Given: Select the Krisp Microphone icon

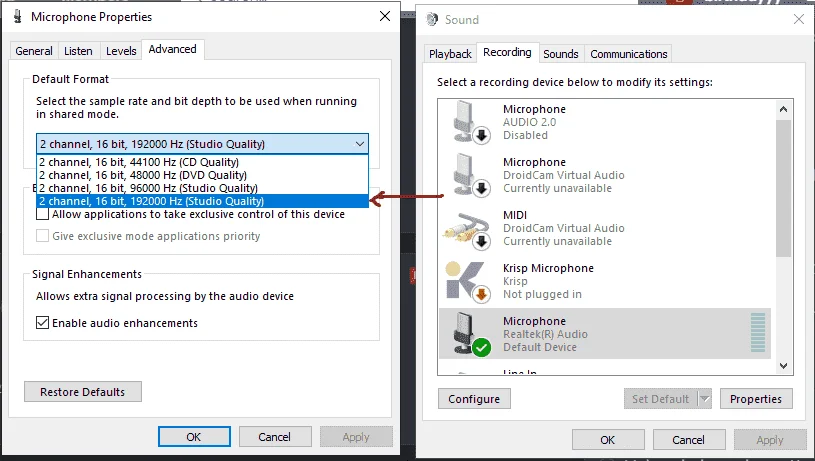Looking at the screenshot, I should [467, 281].
